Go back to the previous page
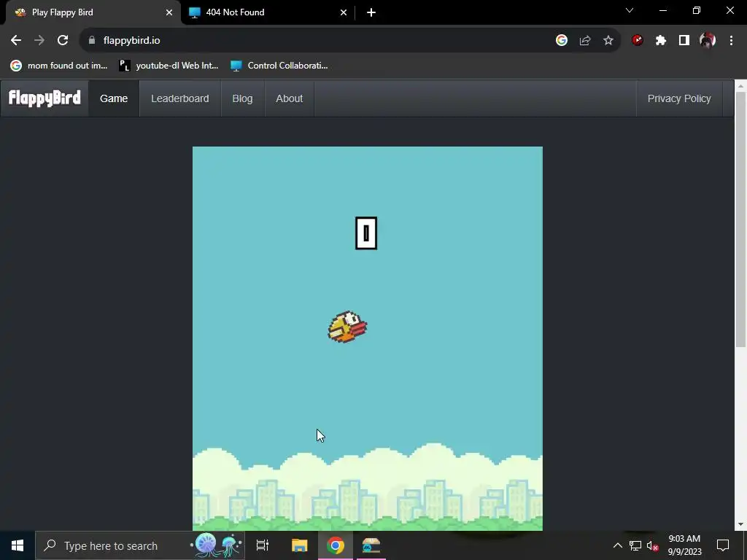Viewport: 747px width, 560px height. [16, 41]
